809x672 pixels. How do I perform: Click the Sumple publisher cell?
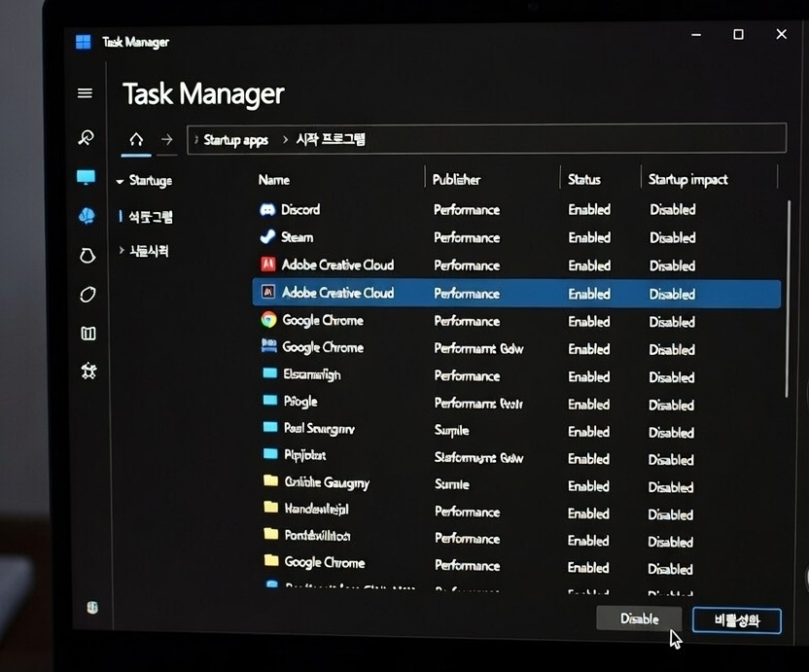pyautogui.click(x=452, y=431)
